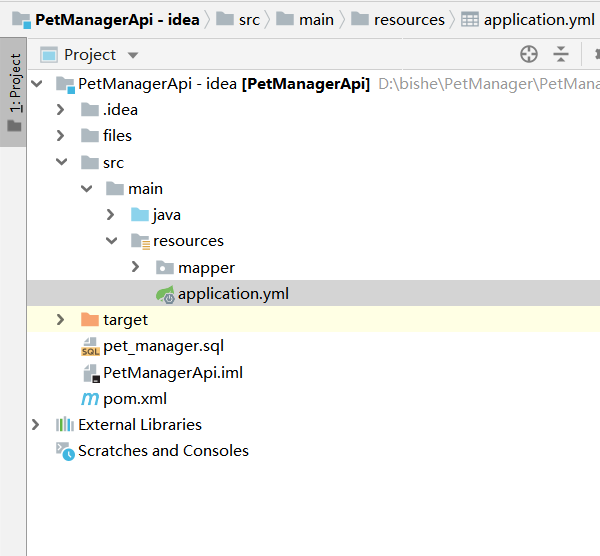Expand the mapper folder

[x=136, y=267]
